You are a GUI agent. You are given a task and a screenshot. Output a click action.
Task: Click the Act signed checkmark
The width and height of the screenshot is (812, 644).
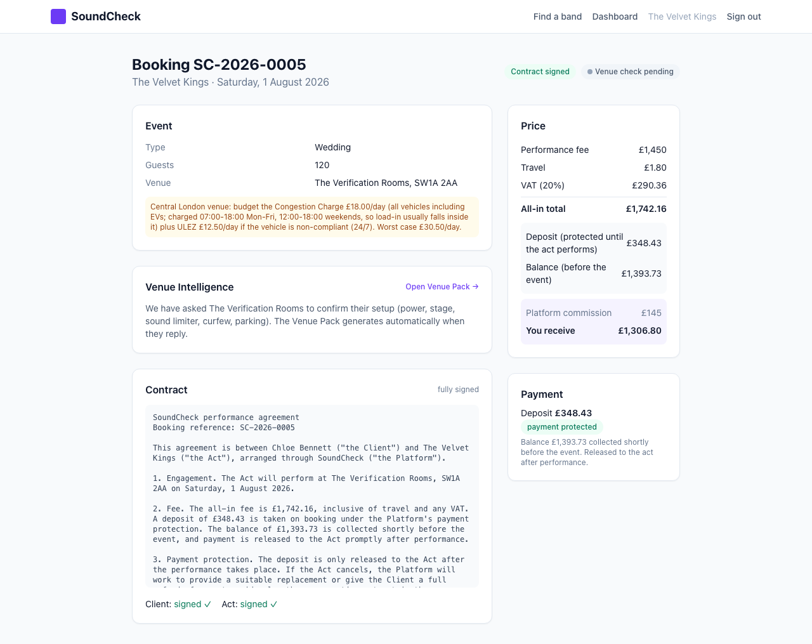click(273, 604)
